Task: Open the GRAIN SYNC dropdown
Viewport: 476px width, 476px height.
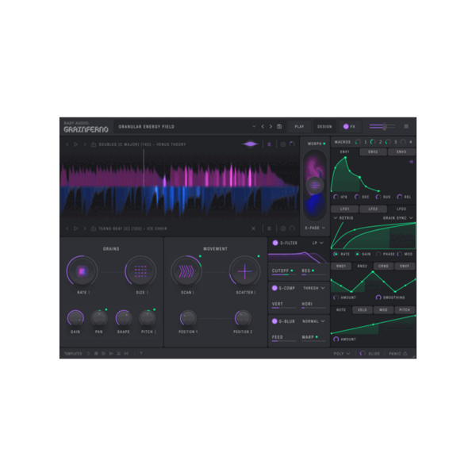Action: (x=398, y=218)
